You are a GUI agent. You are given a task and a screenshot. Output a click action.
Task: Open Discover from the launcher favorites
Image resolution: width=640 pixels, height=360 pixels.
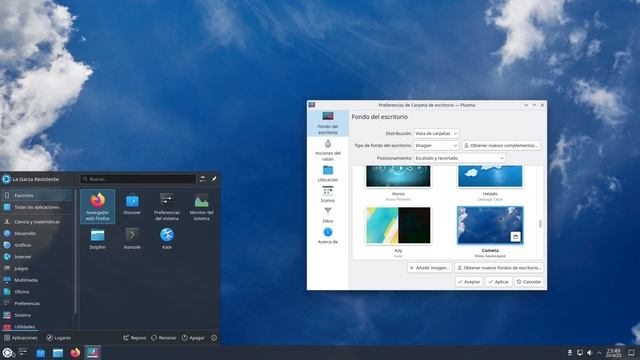point(132,204)
